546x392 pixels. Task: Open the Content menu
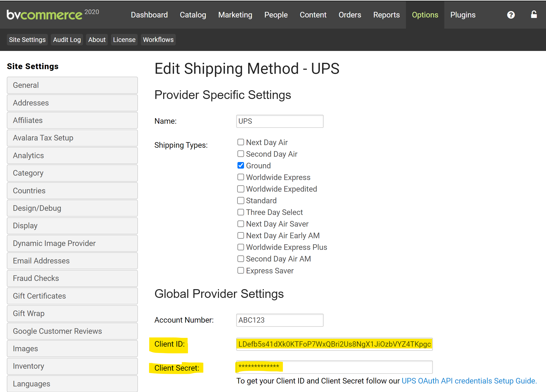pyautogui.click(x=313, y=15)
